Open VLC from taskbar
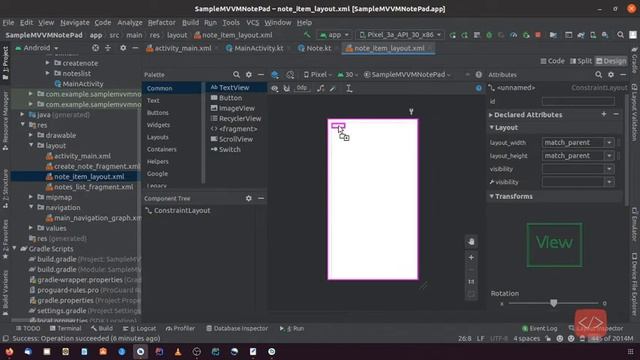Screen dimensions: 640x360 point(178,351)
